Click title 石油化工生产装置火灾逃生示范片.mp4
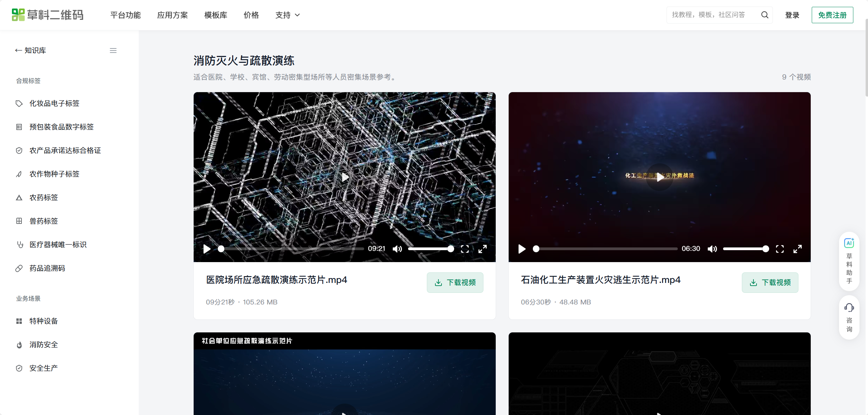Image resolution: width=868 pixels, height=415 pixels. 601,280
